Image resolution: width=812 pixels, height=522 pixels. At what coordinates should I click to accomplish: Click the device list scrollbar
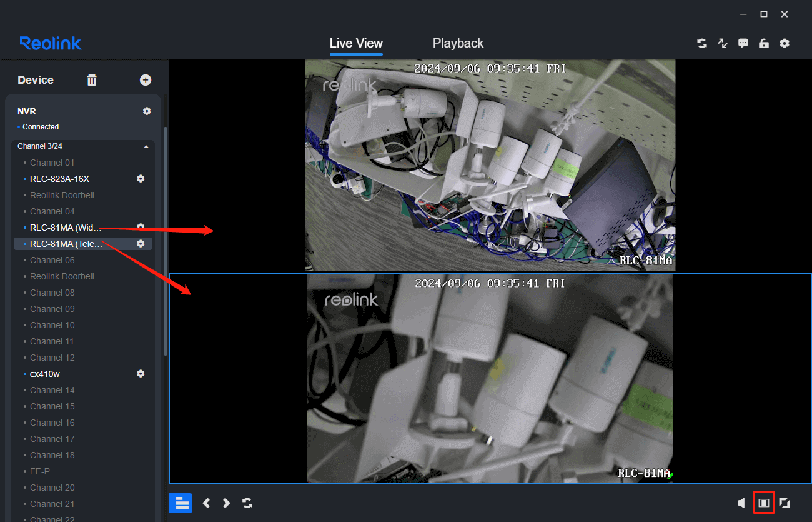(166, 241)
